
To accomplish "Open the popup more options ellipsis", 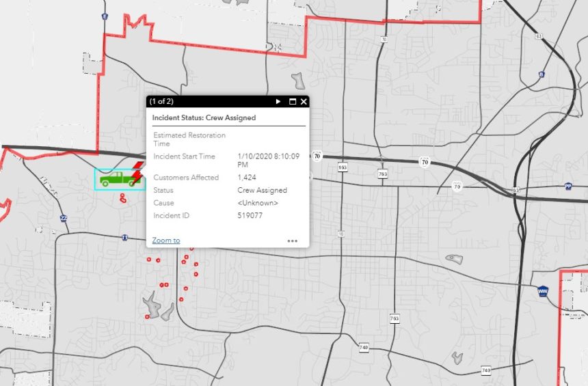I will [x=292, y=240].
